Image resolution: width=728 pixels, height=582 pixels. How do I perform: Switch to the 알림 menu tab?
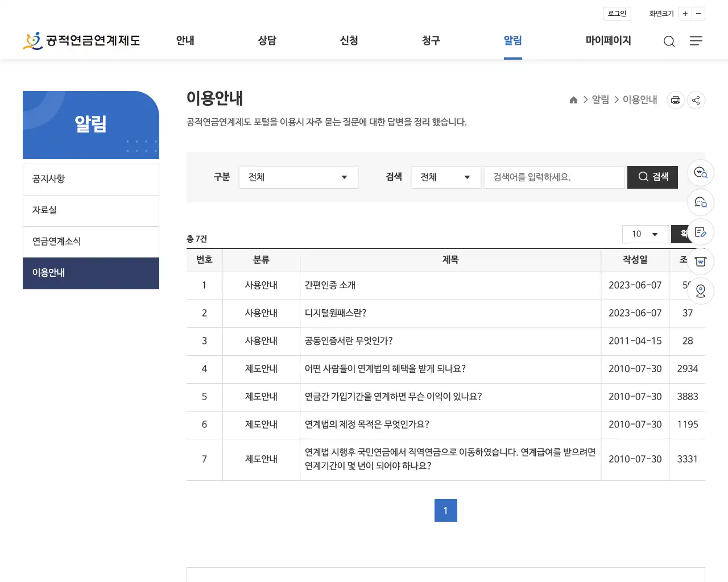[x=512, y=40]
